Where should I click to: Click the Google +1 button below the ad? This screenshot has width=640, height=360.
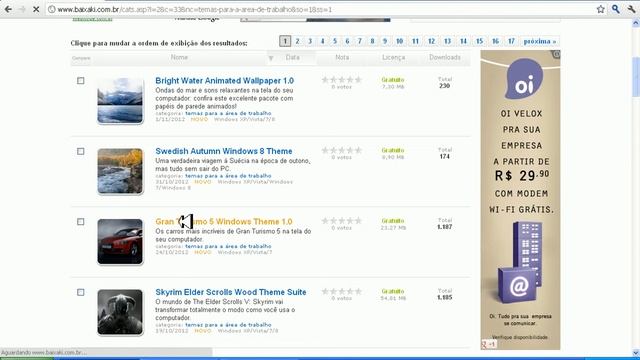[x=489, y=344]
